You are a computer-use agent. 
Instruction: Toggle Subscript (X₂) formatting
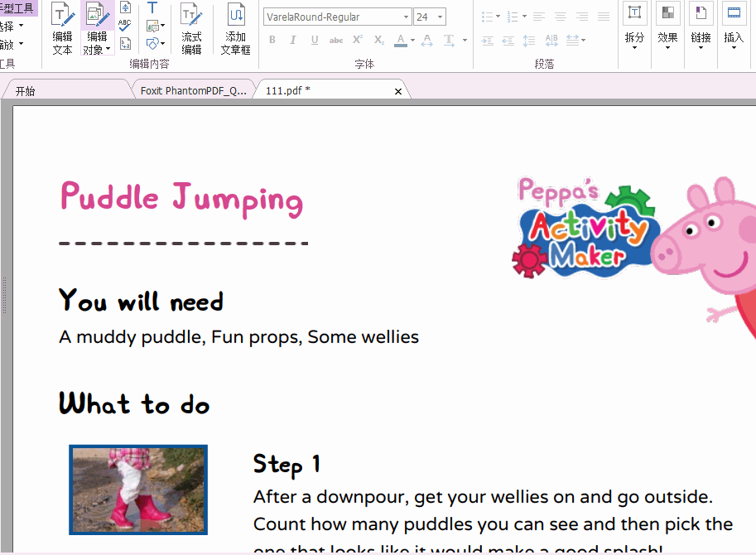379,40
